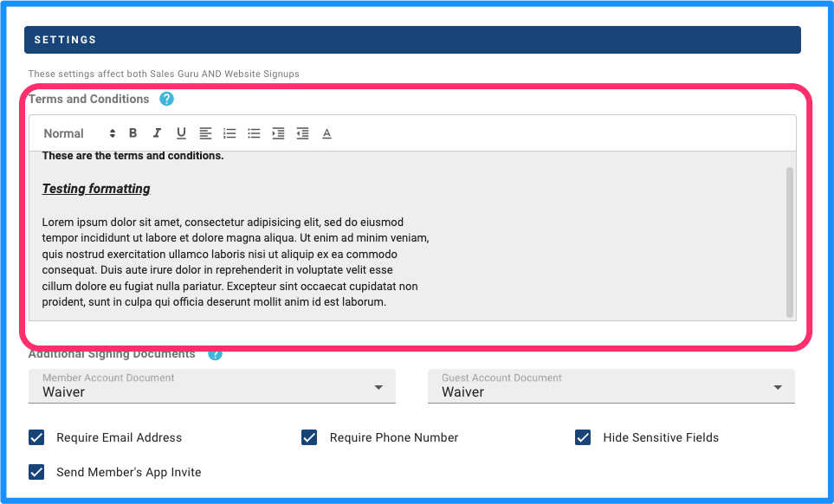Open the Normal text style dropdown
This screenshot has width=834, height=504.
pos(80,133)
